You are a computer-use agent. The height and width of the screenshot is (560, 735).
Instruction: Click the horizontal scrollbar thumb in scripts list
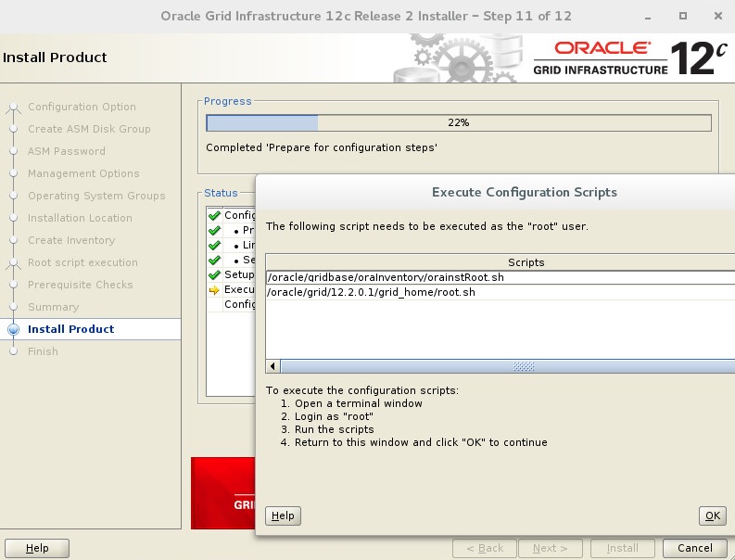(x=508, y=366)
